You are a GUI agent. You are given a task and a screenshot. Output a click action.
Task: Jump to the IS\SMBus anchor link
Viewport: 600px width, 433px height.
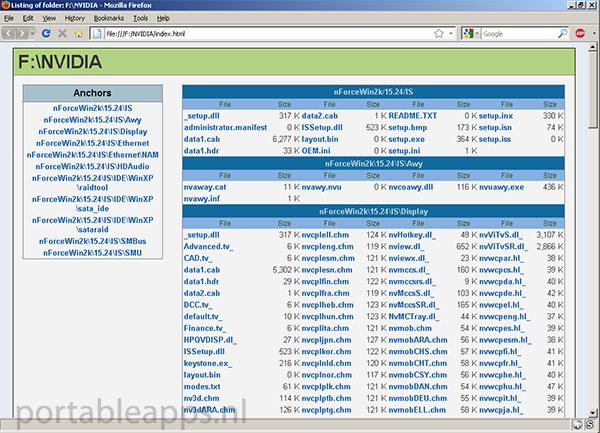point(93,241)
